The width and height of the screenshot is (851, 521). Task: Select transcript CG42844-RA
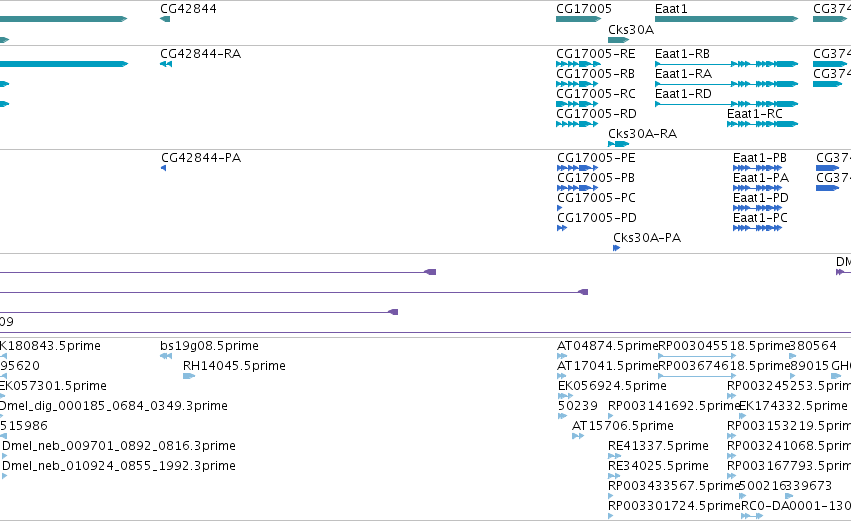(x=200, y=54)
